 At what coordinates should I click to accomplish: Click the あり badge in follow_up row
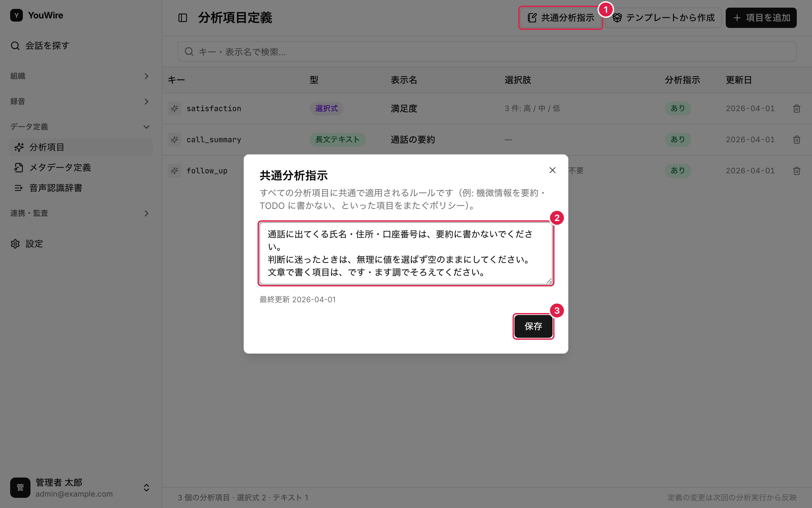click(678, 171)
